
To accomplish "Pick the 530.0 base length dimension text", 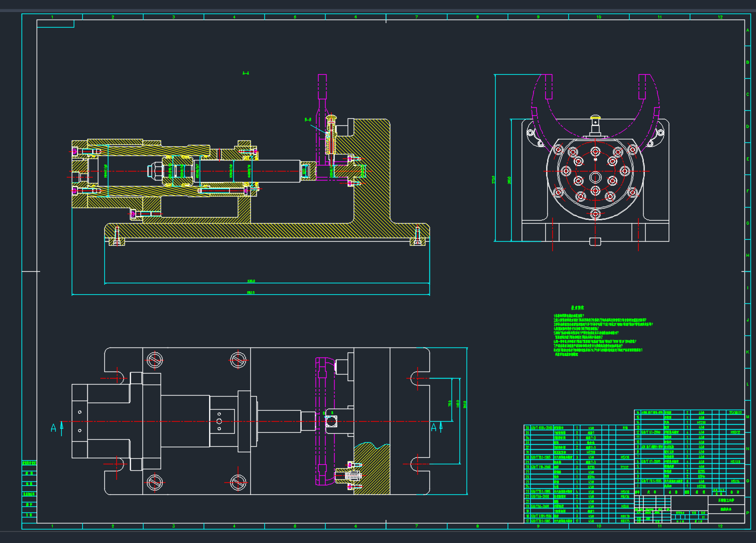I will [x=251, y=281].
